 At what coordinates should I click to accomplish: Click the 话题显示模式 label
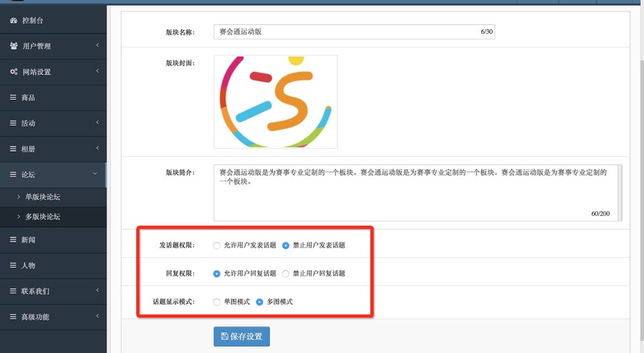(174, 301)
